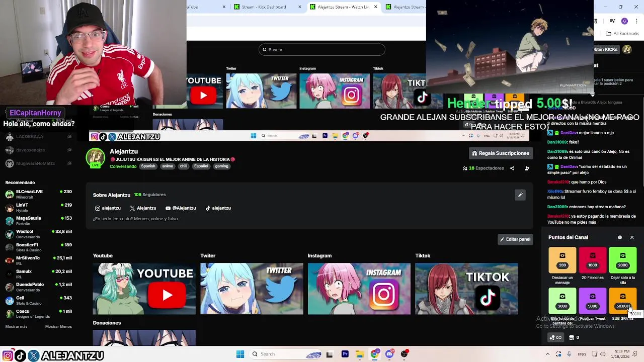Open recommended channel MrStivenTc

38,260
